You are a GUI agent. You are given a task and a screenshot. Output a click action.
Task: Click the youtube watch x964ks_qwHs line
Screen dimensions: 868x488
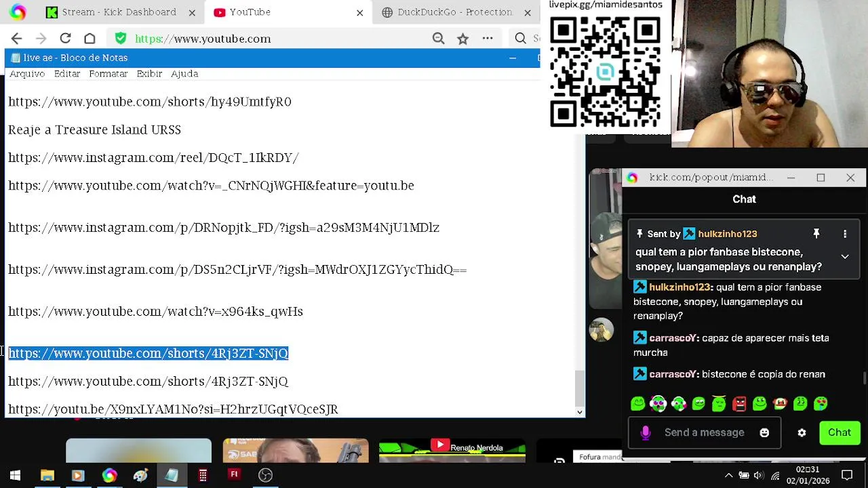pyautogui.click(x=155, y=311)
